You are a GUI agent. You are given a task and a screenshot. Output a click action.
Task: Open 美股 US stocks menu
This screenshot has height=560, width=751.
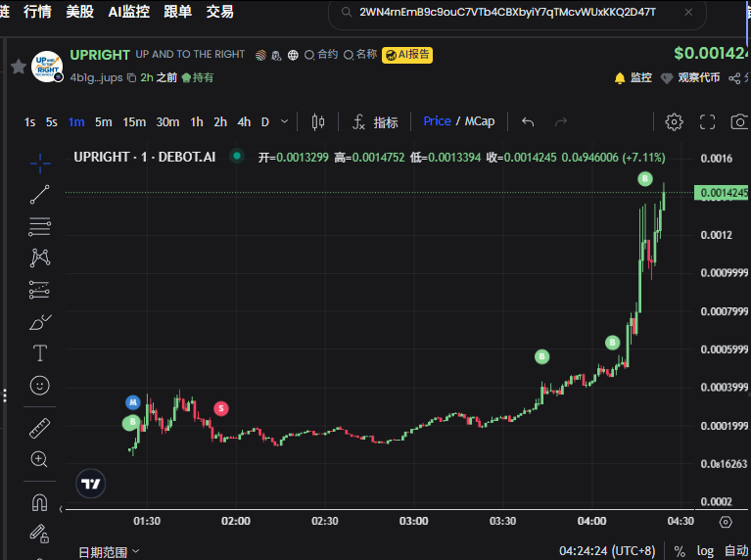tap(79, 12)
